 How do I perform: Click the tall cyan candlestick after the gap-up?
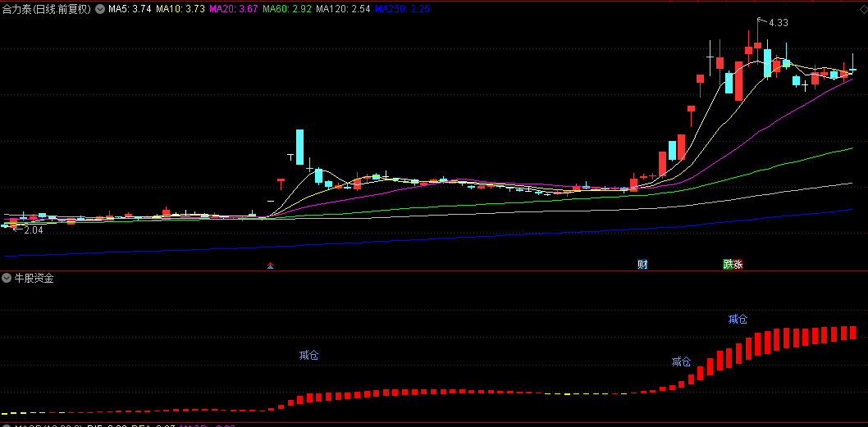299,148
